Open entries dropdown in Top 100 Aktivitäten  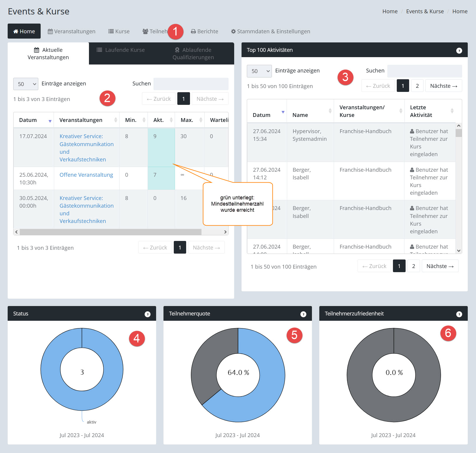pyautogui.click(x=259, y=71)
